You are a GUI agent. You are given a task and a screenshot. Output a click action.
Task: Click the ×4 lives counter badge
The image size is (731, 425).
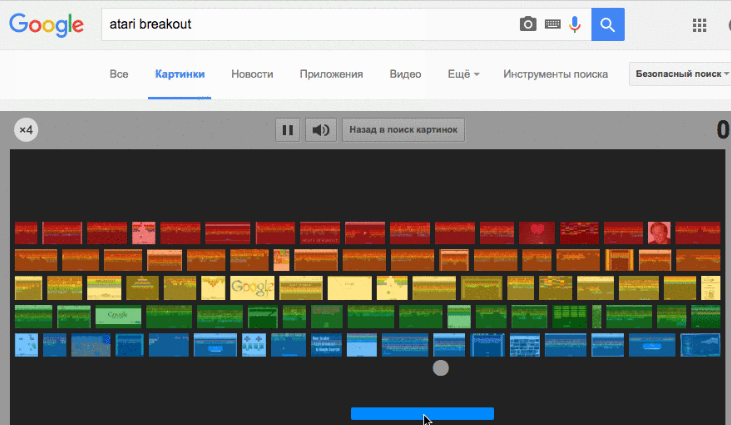26,130
